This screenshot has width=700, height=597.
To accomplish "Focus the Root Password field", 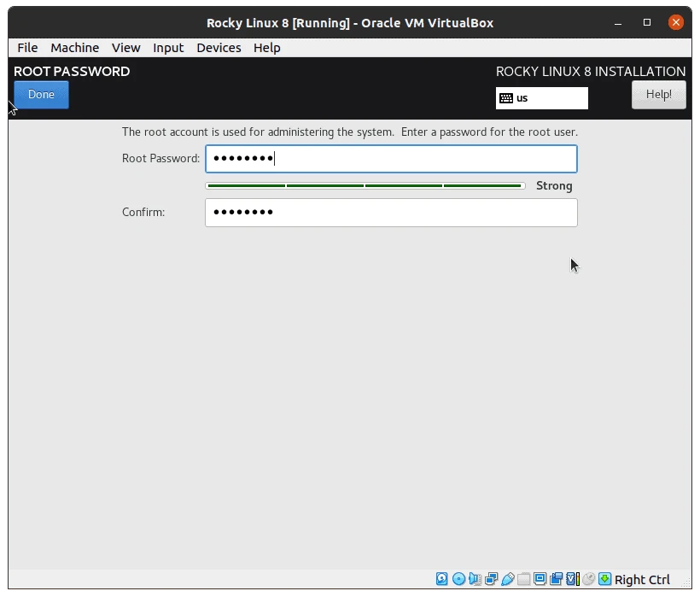I will tap(391, 159).
